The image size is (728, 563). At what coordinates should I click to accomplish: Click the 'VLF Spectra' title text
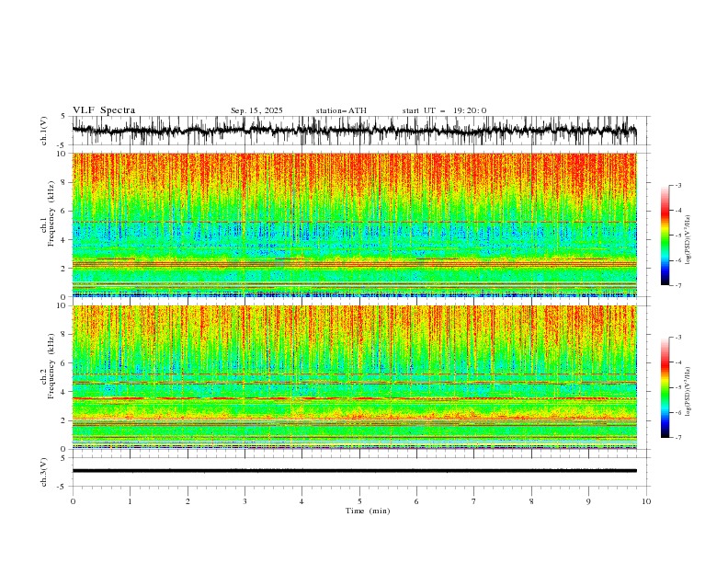[104, 110]
